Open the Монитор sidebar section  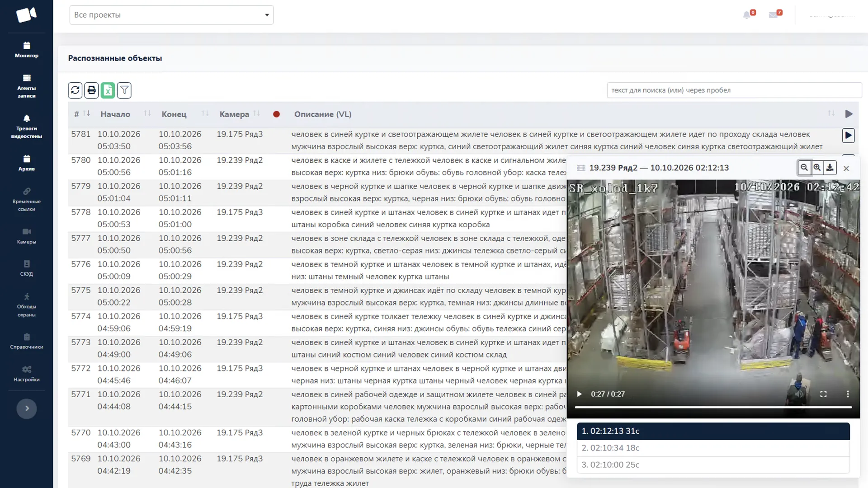pyautogui.click(x=26, y=50)
